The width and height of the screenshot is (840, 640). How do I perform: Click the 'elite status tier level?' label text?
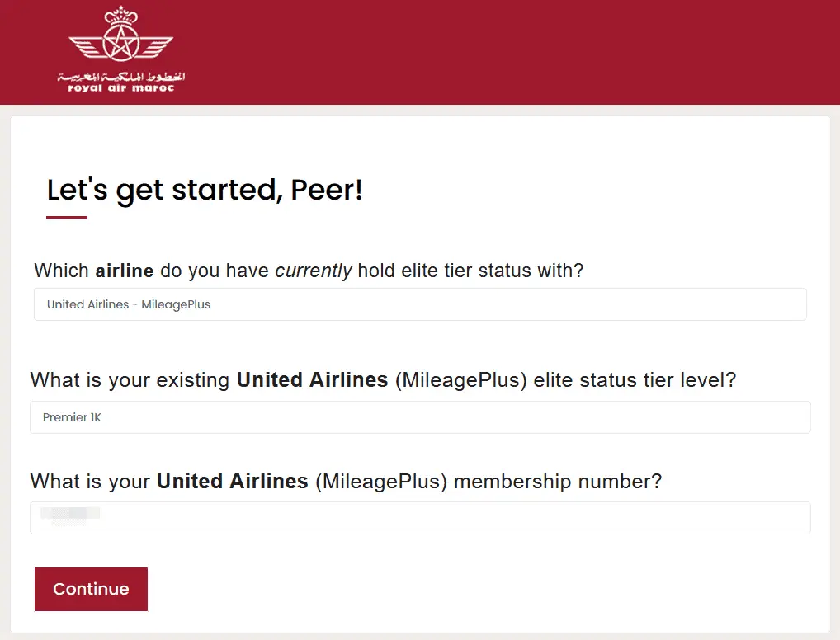coord(635,380)
